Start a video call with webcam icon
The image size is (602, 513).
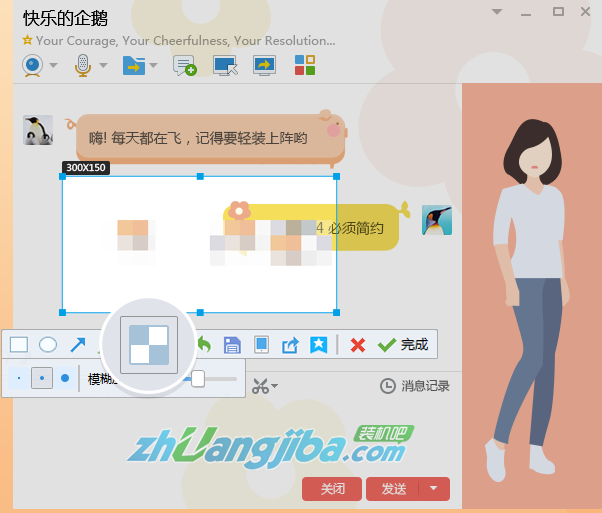pos(33,65)
